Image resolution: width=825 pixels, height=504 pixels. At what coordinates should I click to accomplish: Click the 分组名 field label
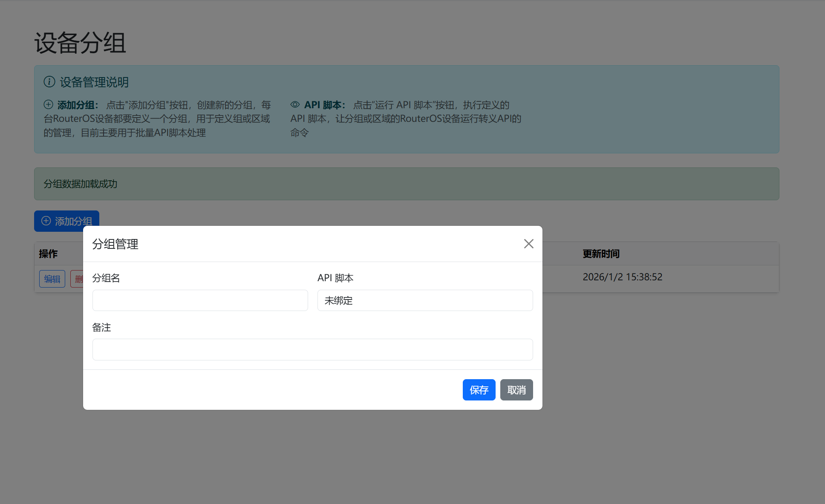click(x=106, y=278)
